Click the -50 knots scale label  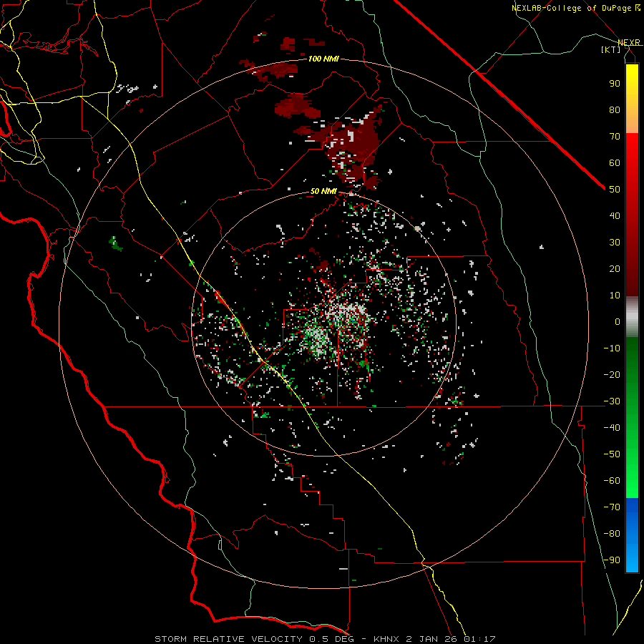click(x=612, y=454)
